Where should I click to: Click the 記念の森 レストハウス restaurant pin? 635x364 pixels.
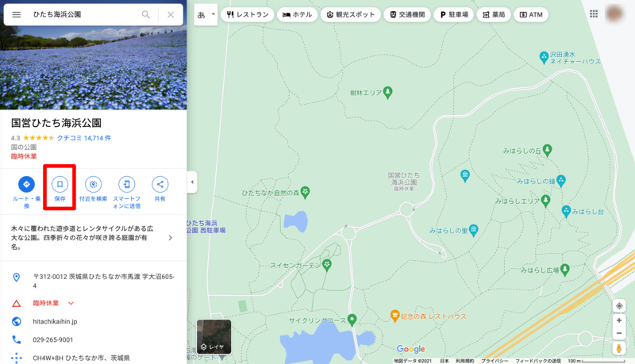pos(394,316)
